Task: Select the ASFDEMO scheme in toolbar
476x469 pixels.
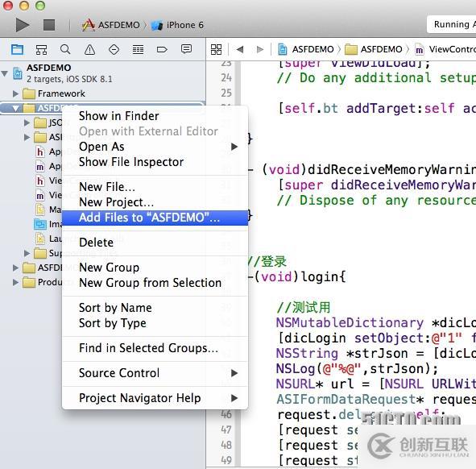Action: [x=111, y=25]
